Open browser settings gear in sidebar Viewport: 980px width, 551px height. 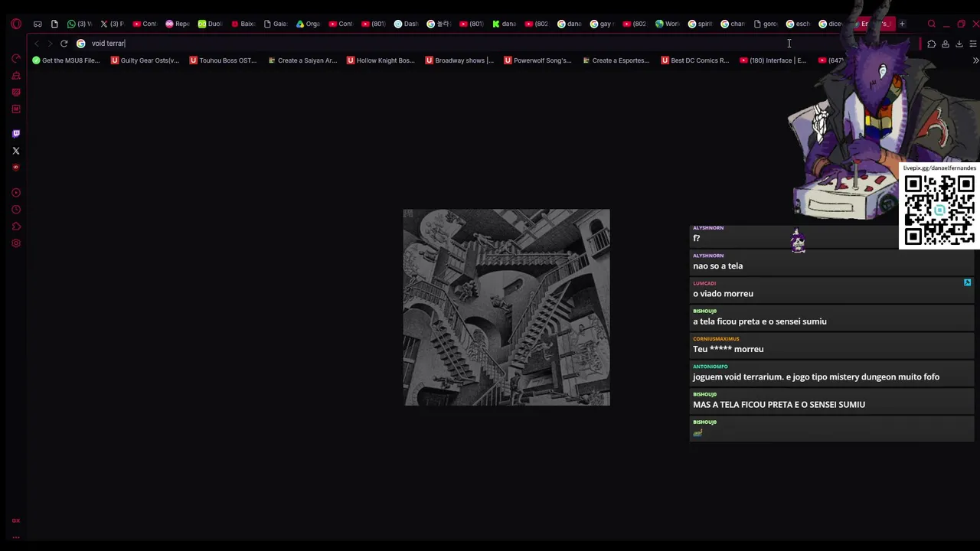16,243
